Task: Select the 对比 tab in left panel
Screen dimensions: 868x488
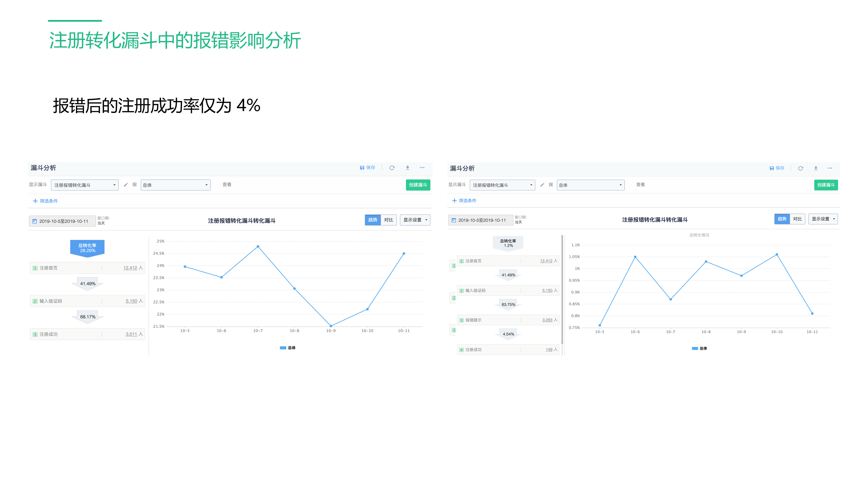Action: (x=389, y=220)
